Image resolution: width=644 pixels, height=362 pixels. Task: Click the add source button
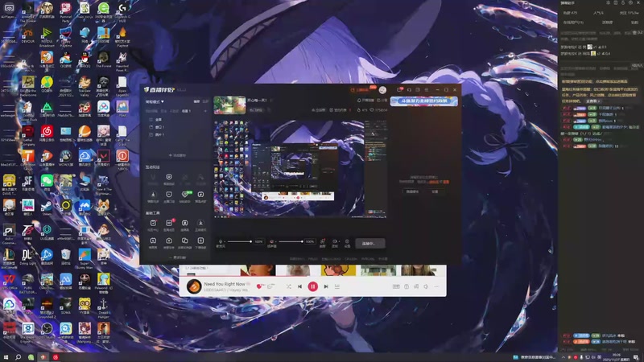(x=177, y=155)
